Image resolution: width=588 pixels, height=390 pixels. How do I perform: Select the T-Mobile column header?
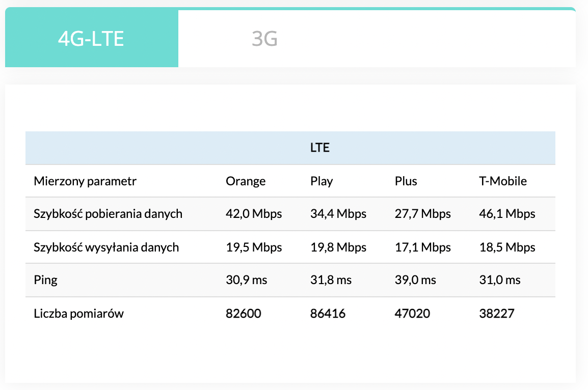point(503,181)
